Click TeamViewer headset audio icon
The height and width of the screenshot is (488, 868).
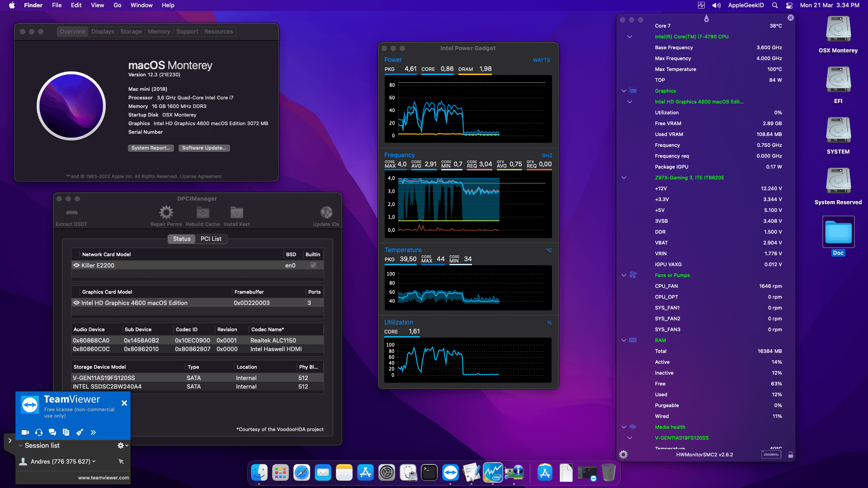click(39, 432)
